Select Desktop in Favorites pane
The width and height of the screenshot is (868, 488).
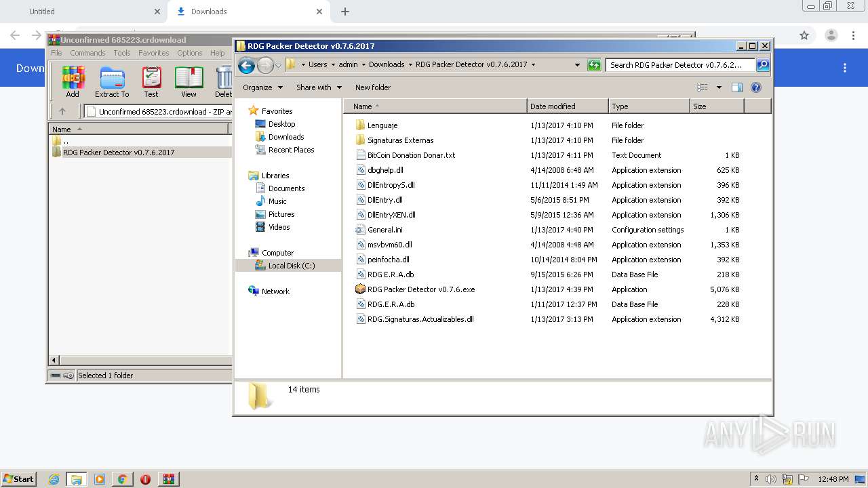point(275,124)
